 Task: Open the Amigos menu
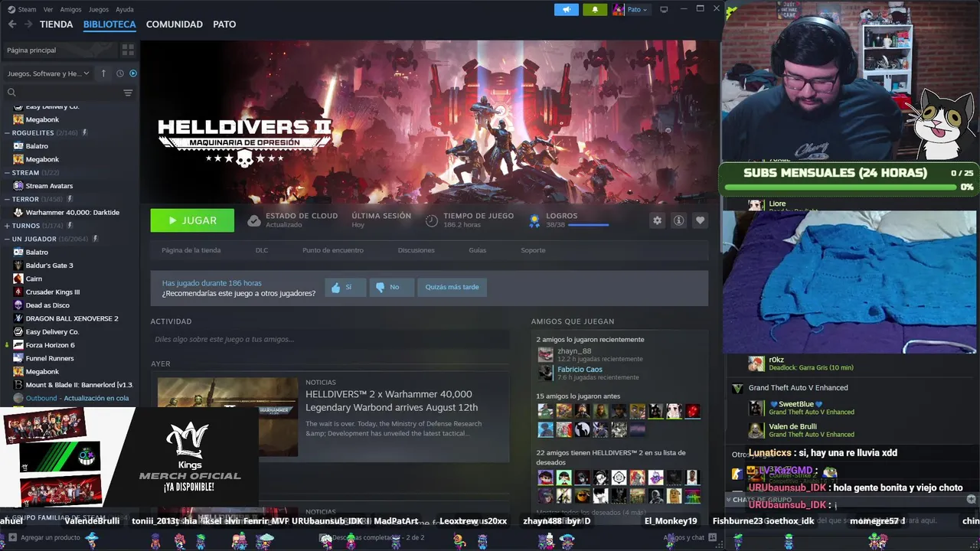pos(70,9)
